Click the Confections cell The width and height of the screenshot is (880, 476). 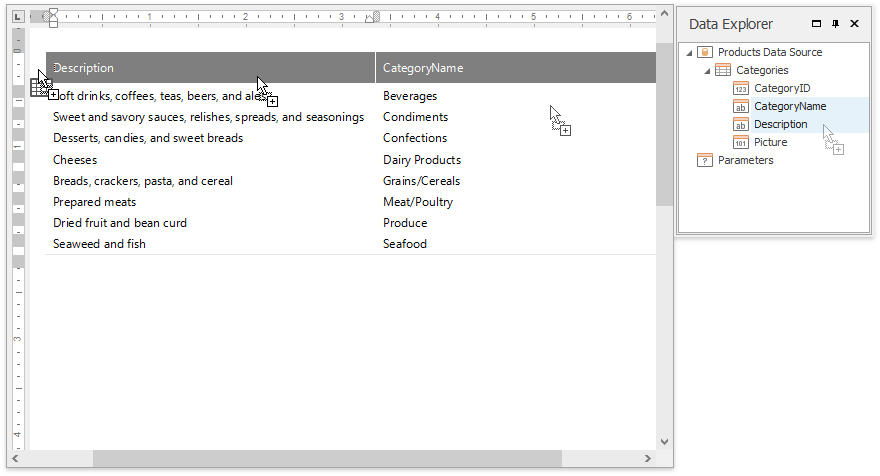415,138
